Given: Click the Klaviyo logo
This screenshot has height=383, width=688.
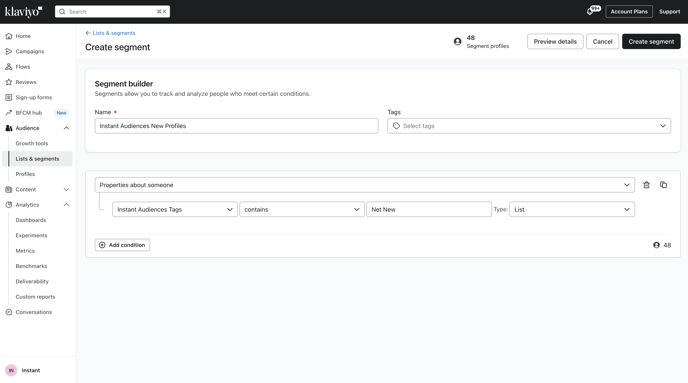Looking at the screenshot, I should pyautogui.click(x=23, y=11).
